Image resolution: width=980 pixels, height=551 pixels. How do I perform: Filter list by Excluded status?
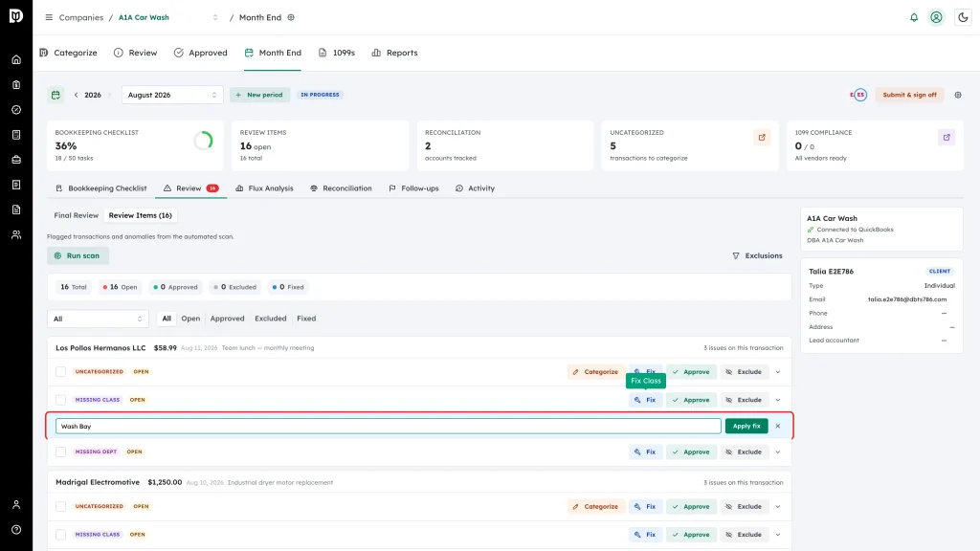point(270,319)
